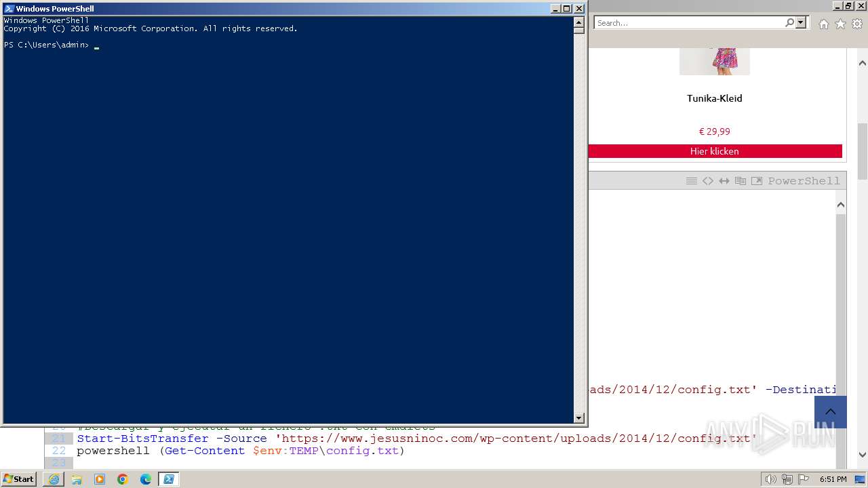Toggle line numbers icon in code block toolbar
The width and height of the screenshot is (868, 488).
coord(692,181)
